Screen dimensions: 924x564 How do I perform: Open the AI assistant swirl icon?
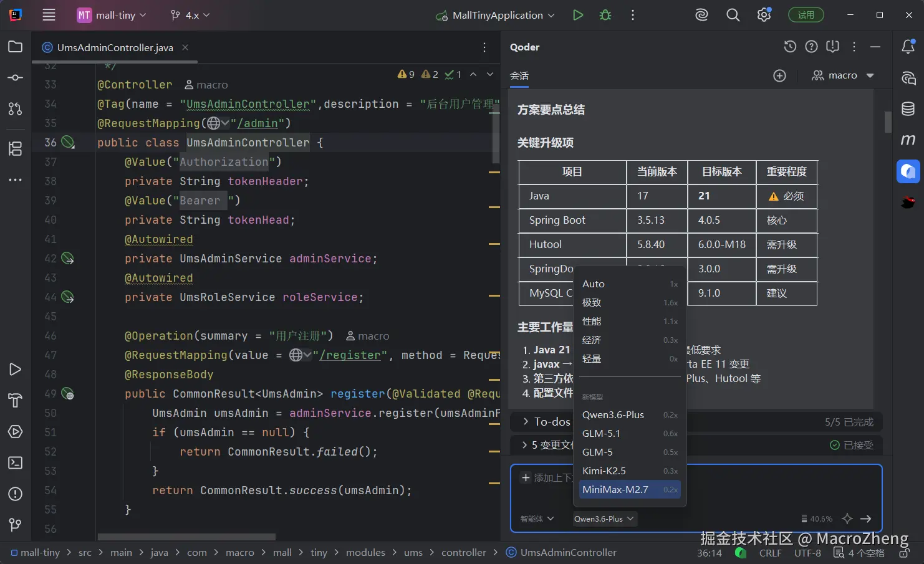(702, 15)
